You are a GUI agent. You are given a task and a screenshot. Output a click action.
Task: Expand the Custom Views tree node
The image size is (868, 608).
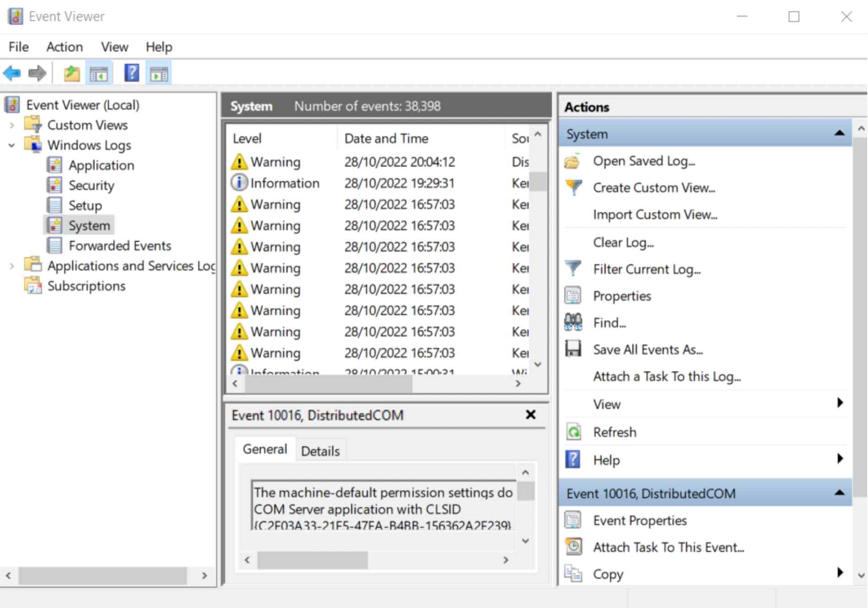pos(12,125)
